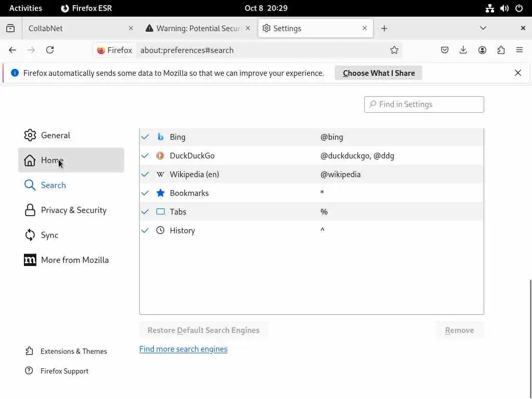Go back to the previous page

[12, 50]
